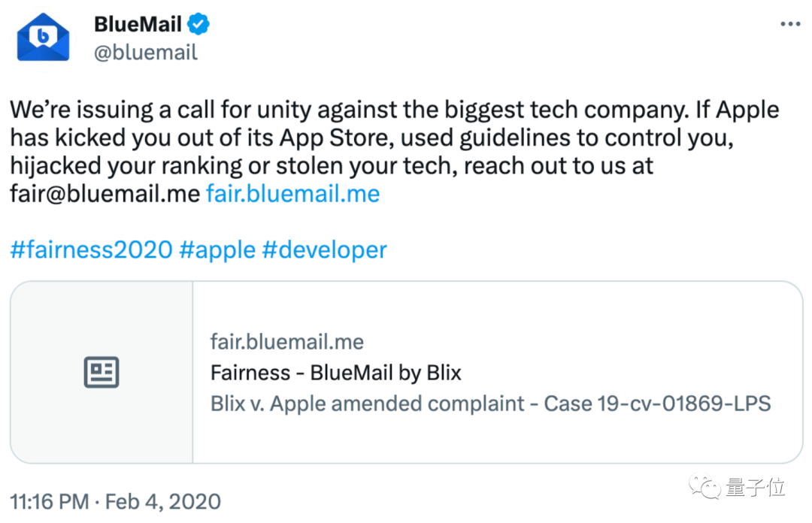
Task: Open the #apple hashtag
Action: tap(217, 250)
